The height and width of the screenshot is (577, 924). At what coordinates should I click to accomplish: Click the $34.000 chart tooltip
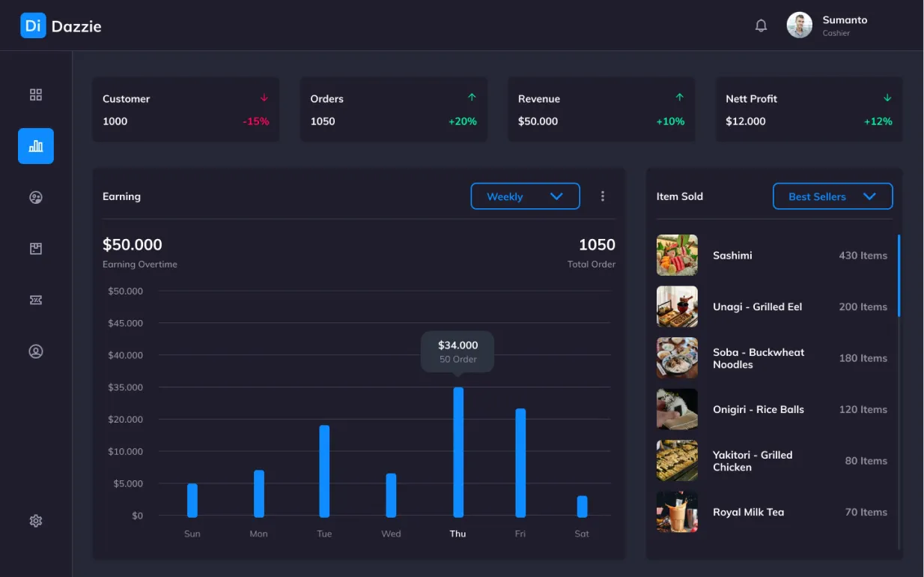[x=458, y=351]
